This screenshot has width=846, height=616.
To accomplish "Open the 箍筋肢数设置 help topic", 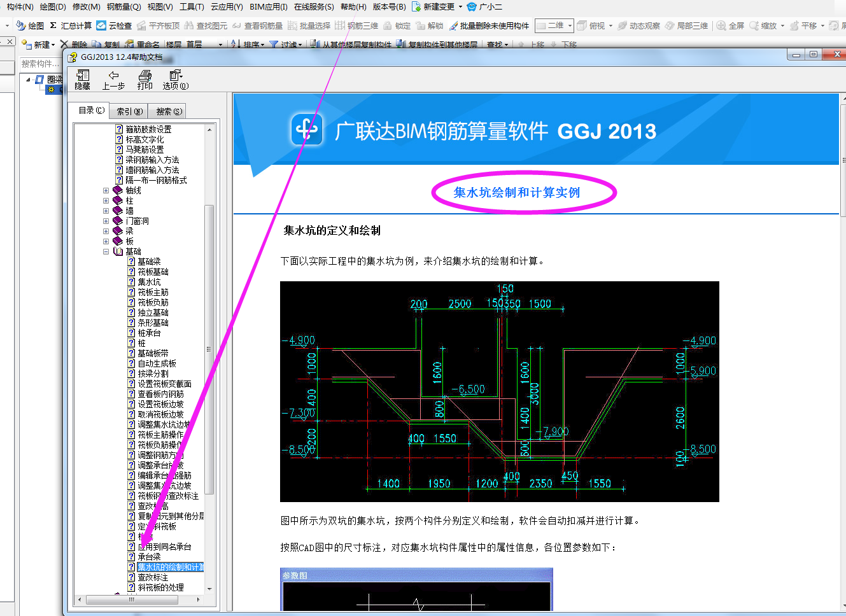I will (x=148, y=129).
